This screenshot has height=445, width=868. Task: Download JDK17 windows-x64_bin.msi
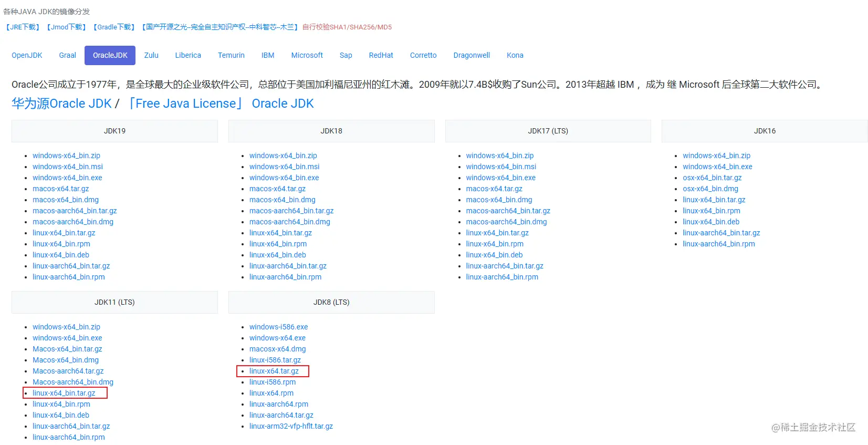(x=501, y=167)
